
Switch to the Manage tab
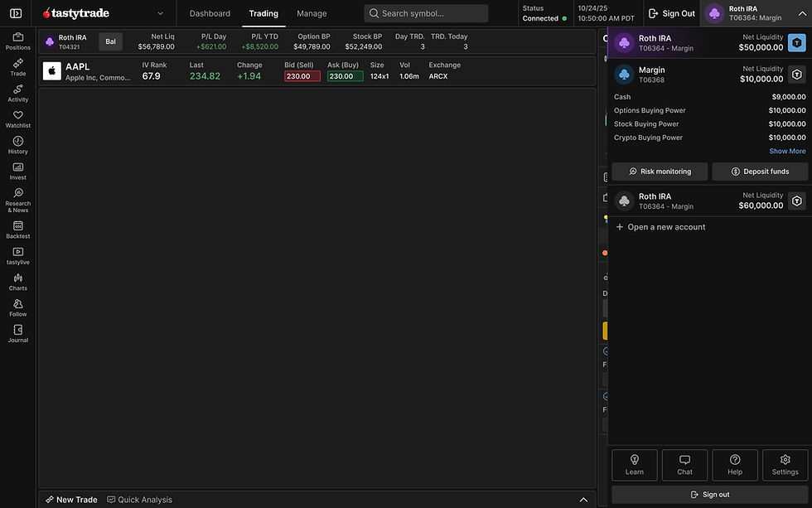312,13
